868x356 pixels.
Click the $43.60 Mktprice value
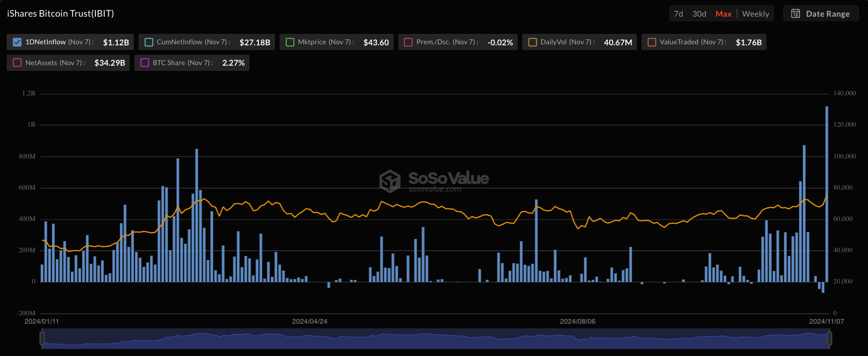(x=376, y=42)
